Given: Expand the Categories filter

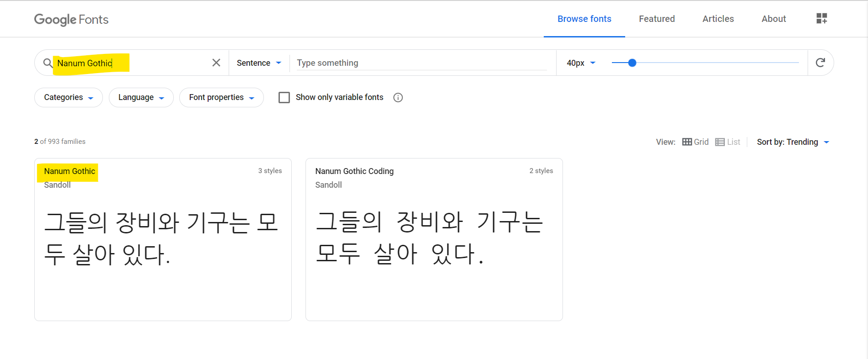Looking at the screenshot, I should (69, 97).
